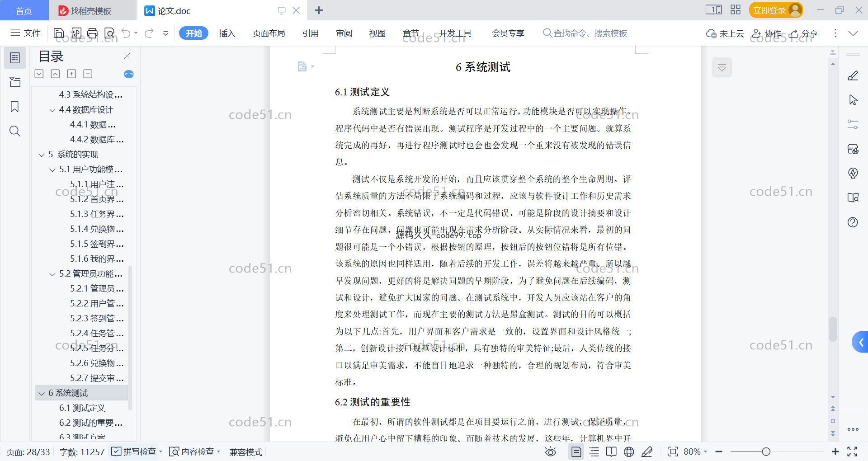868x461 pixels.
Task: Open the 会员专享 tab
Action: coord(508,33)
